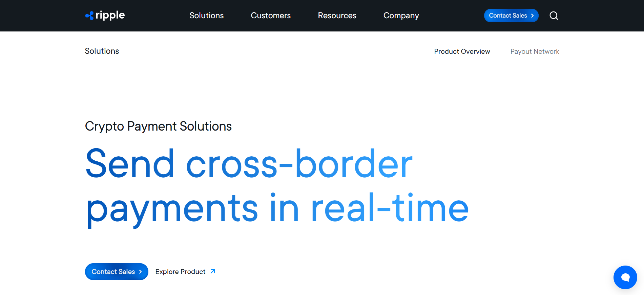Image resolution: width=644 pixels, height=295 pixels.
Task: Open the Resources navigation menu
Action: coord(337,16)
